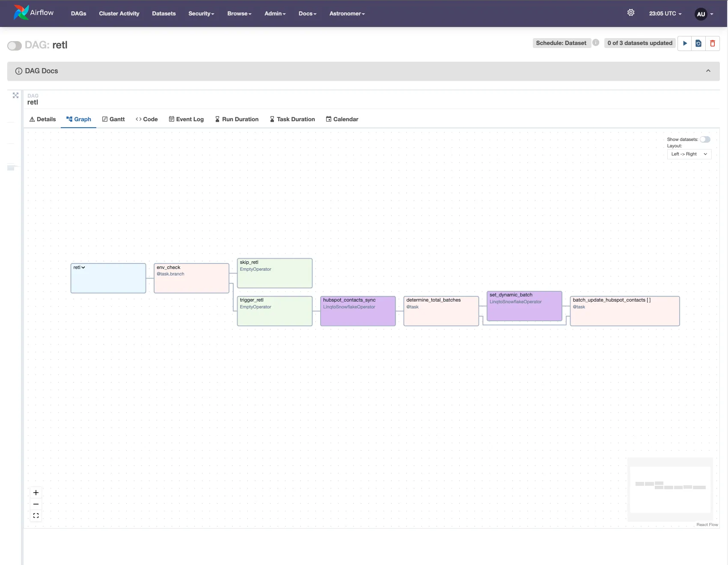Click the Schedule: Dataset label

coord(561,43)
